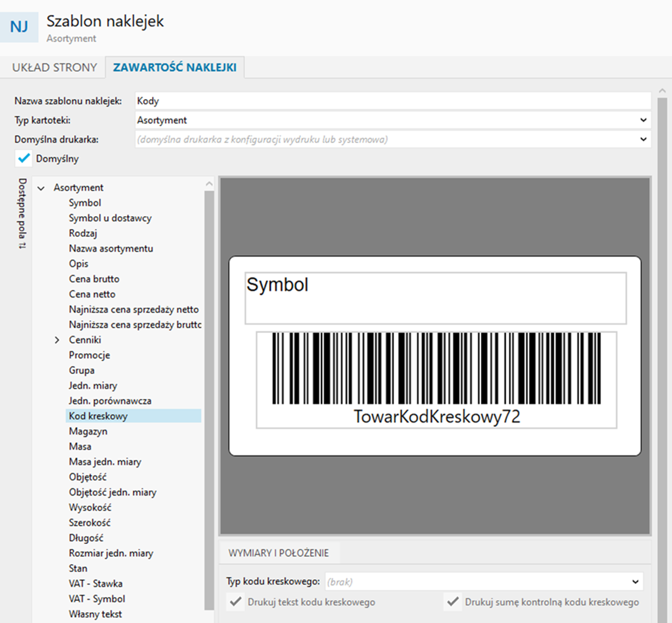The width and height of the screenshot is (672, 623).
Task: Select Rozmiar jedn. miary field
Action: coord(111,553)
